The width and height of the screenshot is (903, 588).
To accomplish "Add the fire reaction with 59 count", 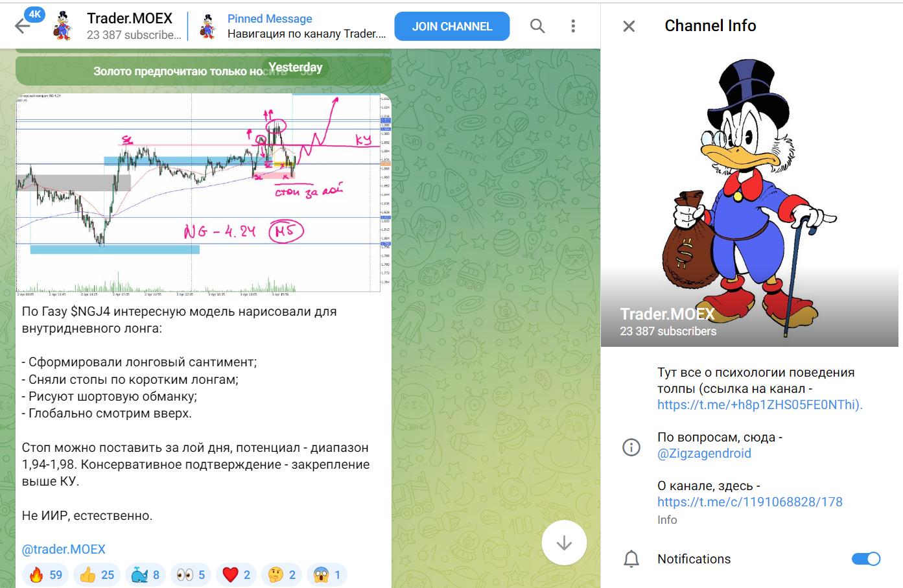I will 45,575.
